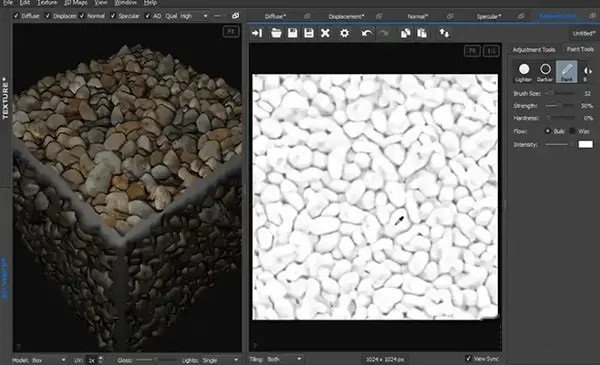Select the Paint pencil tool

(567, 72)
